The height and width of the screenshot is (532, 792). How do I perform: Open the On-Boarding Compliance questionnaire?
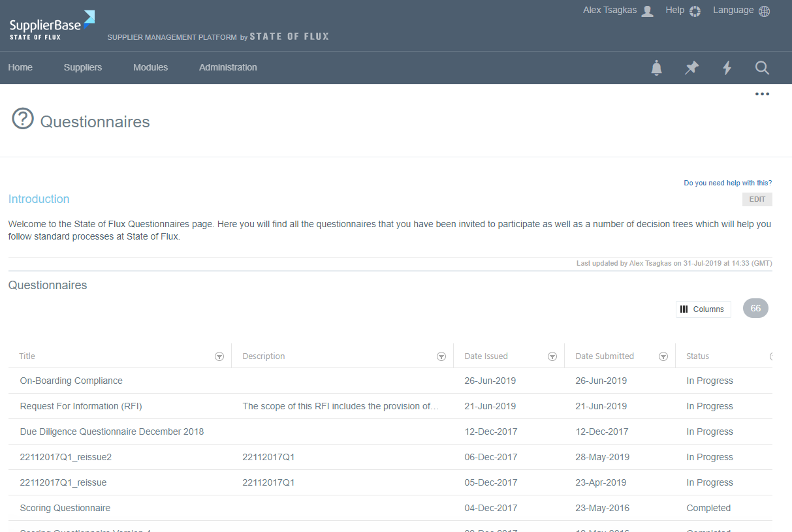click(71, 381)
